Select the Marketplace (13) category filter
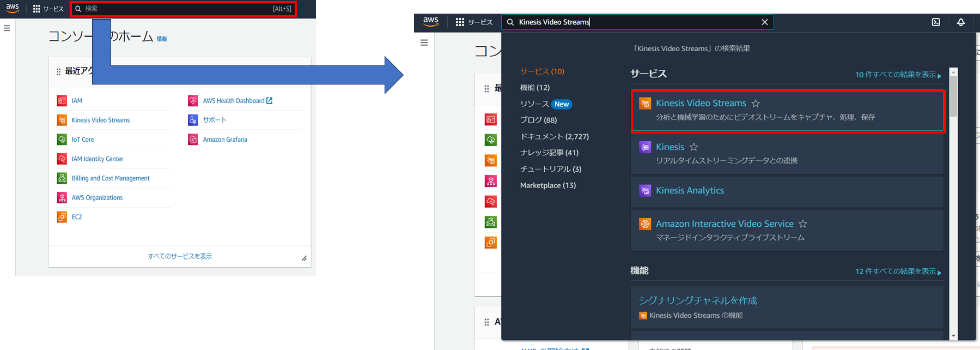 click(x=548, y=185)
